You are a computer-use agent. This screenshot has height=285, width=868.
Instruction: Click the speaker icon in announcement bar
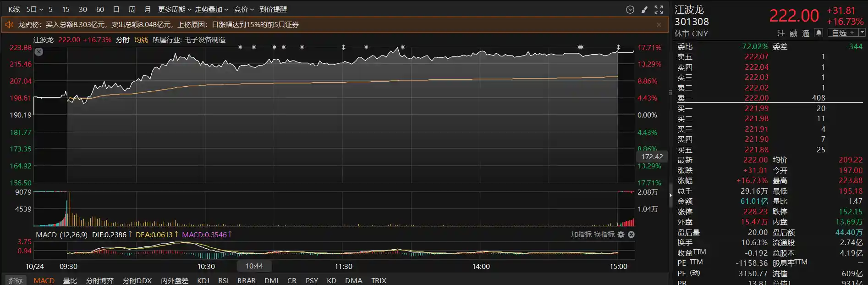click(x=9, y=25)
